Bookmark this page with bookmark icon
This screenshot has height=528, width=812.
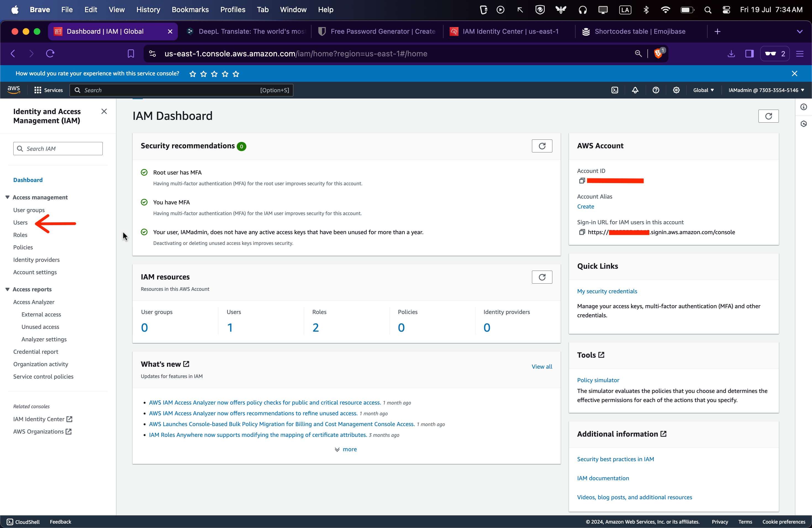(131, 54)
